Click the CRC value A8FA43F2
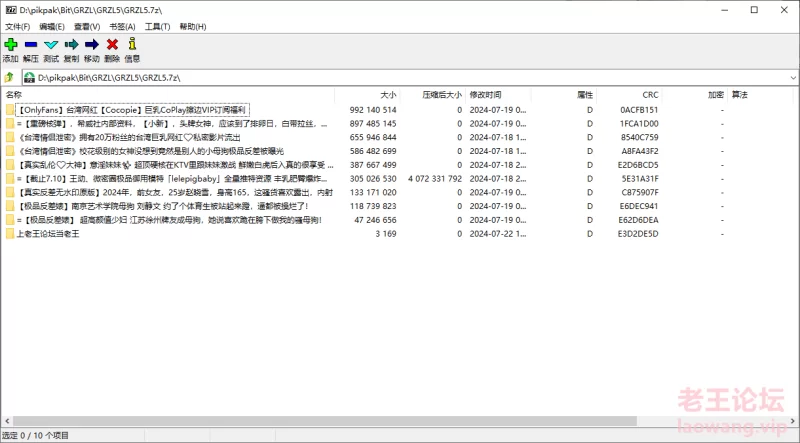The height and width of the screenshot is (443, 800). click(x=639, y=151)
